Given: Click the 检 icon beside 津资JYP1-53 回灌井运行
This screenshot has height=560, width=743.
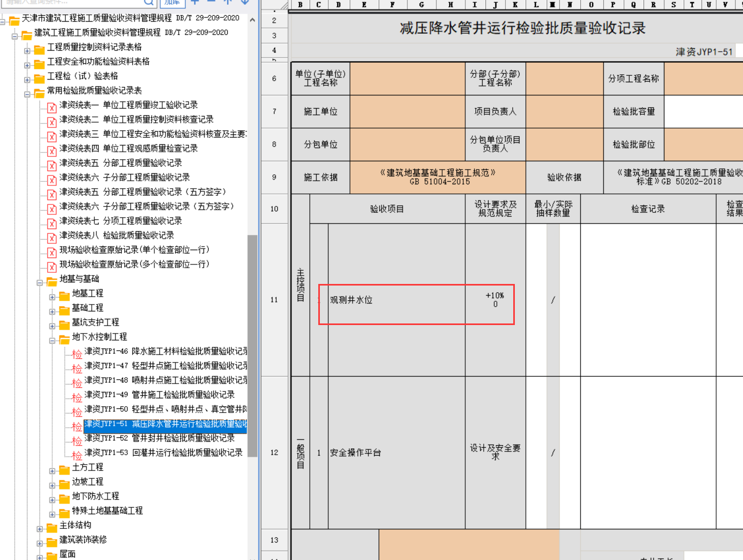Looking at the screenshot, I should (x=77, y=455).
